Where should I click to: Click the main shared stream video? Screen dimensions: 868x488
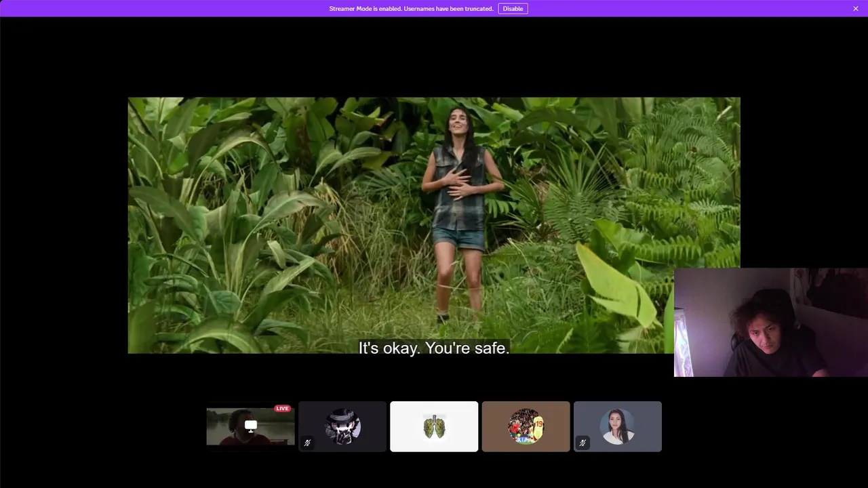(434, 225)
